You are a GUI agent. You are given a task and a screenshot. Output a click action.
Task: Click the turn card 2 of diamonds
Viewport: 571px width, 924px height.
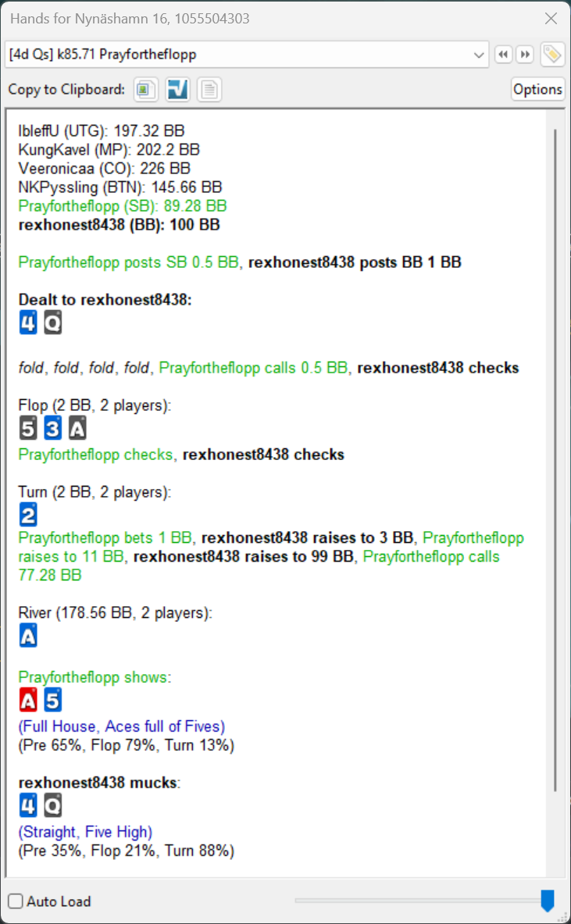[x=28, y=515]
